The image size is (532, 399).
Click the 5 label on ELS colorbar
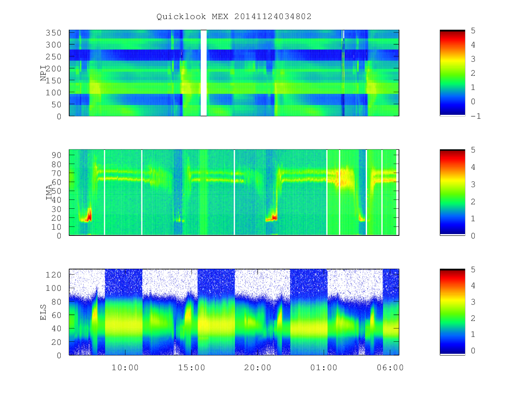point(473,269)
